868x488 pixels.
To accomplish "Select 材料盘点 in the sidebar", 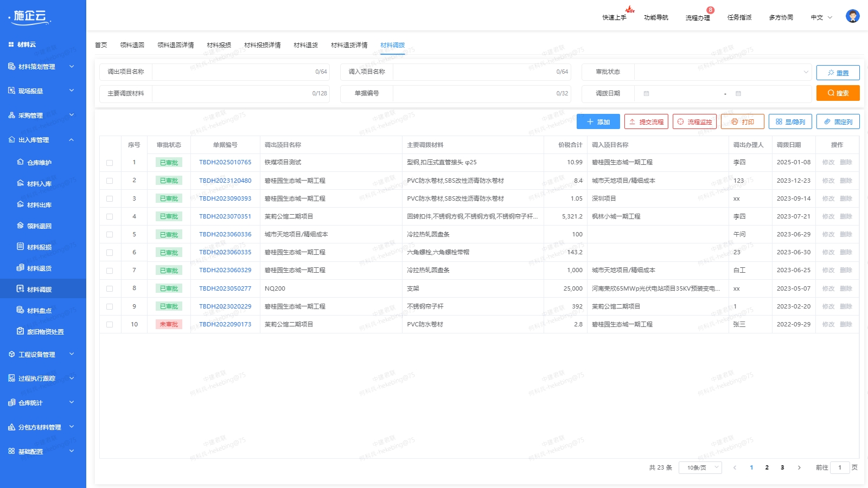I will [x=40, y=310].
